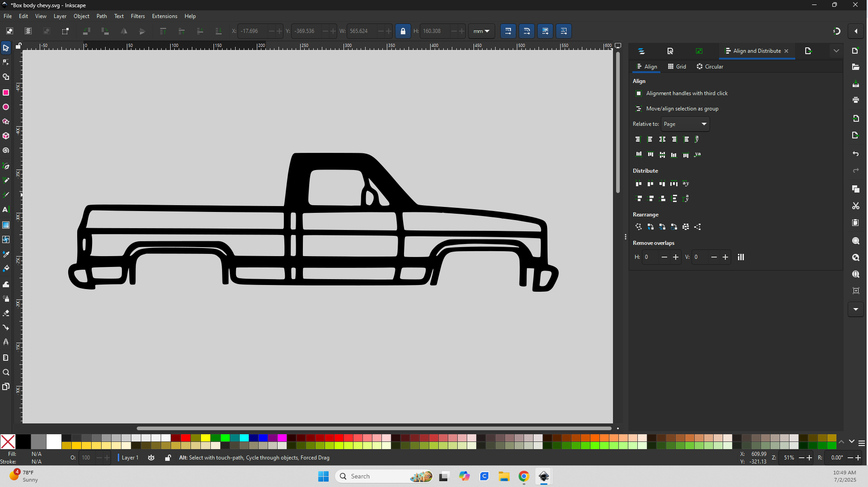Switch to the Circular tab
Screen dimensions: 868x487
point(710,67)
